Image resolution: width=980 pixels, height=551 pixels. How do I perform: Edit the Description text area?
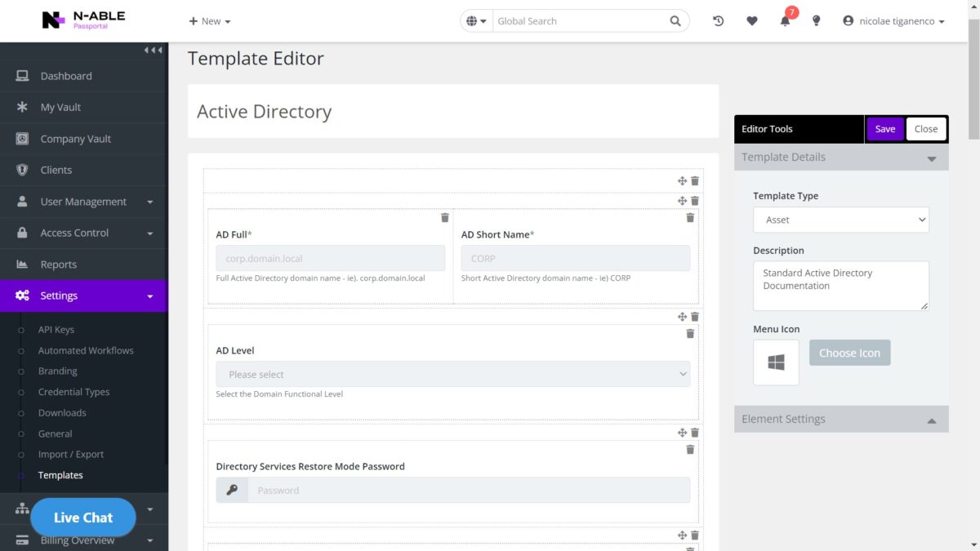click(841, 286)
